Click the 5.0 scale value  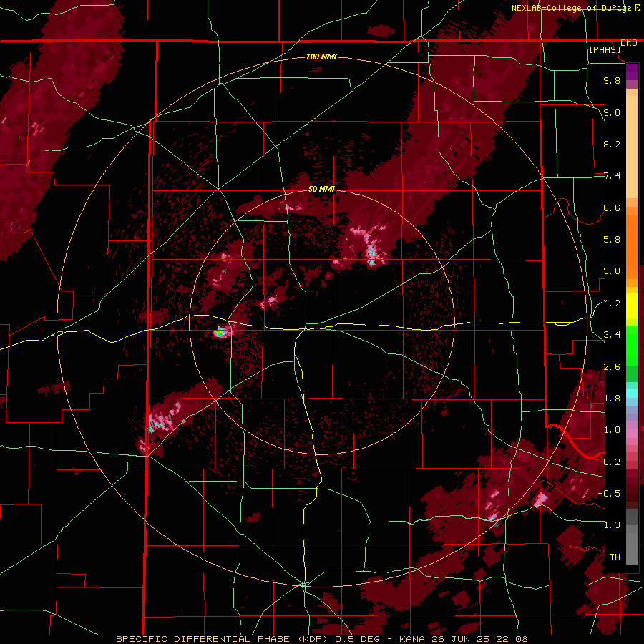612,271
